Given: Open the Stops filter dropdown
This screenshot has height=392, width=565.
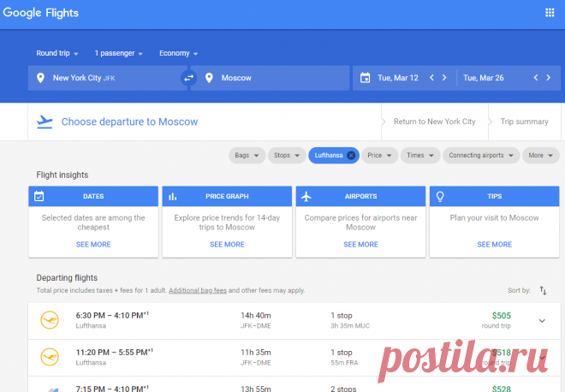Looking at the screenshot, I should (x=287, y=155).
